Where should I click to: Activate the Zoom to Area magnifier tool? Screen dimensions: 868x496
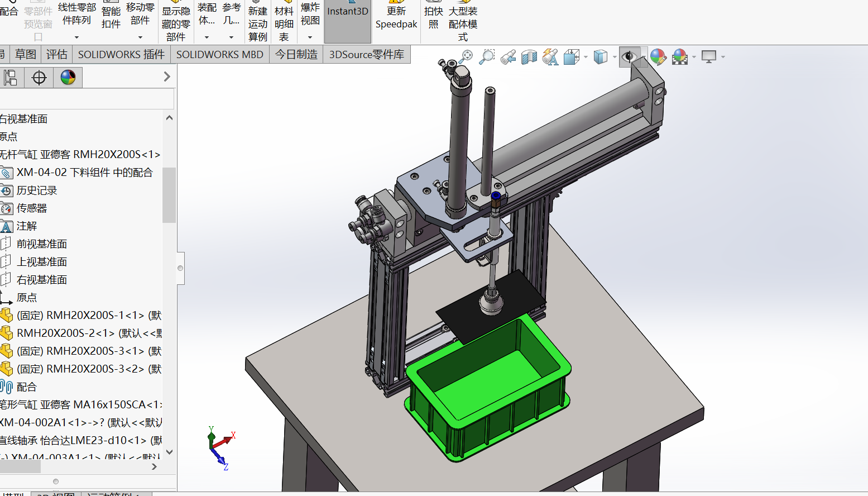tap(487, 56)
